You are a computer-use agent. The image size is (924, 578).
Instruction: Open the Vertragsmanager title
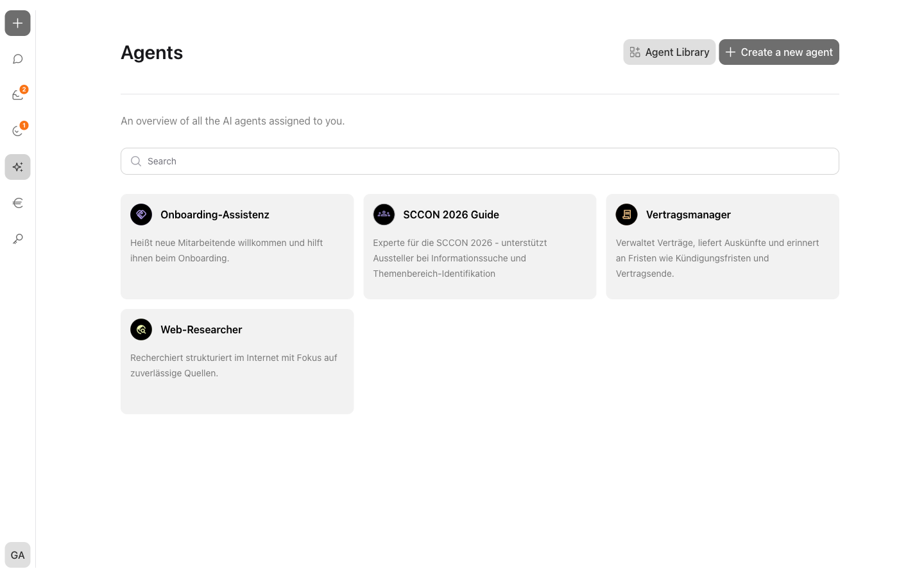[x=689, y=215]
